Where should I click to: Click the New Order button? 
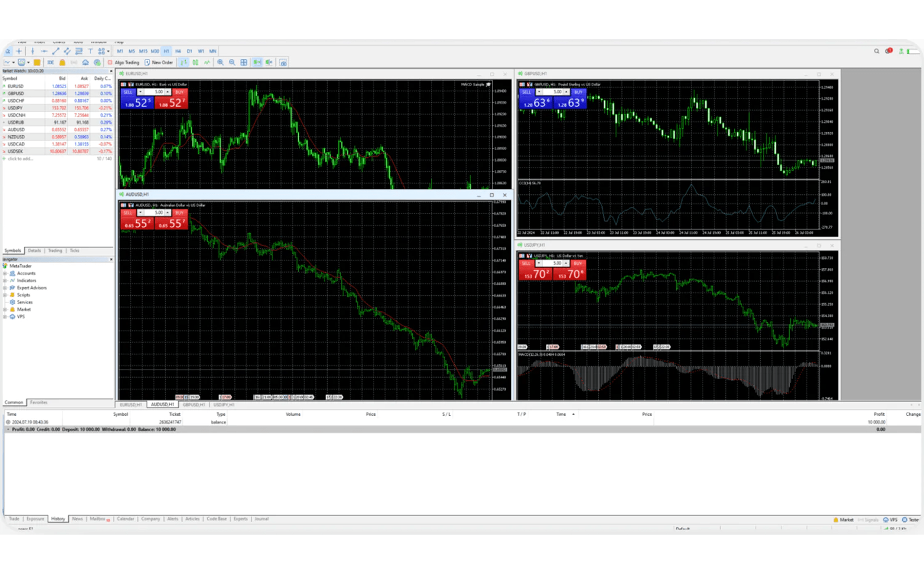tap(159, 62)
